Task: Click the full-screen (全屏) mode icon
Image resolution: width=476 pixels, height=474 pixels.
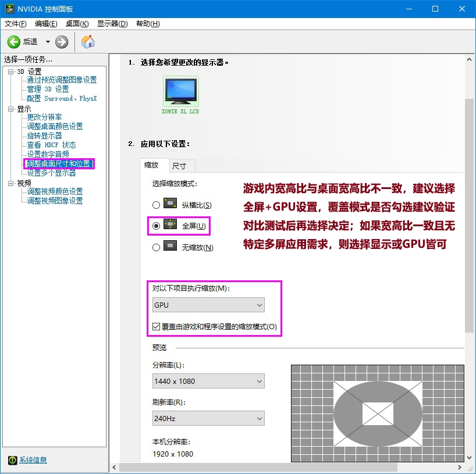Action: (170, 224)
